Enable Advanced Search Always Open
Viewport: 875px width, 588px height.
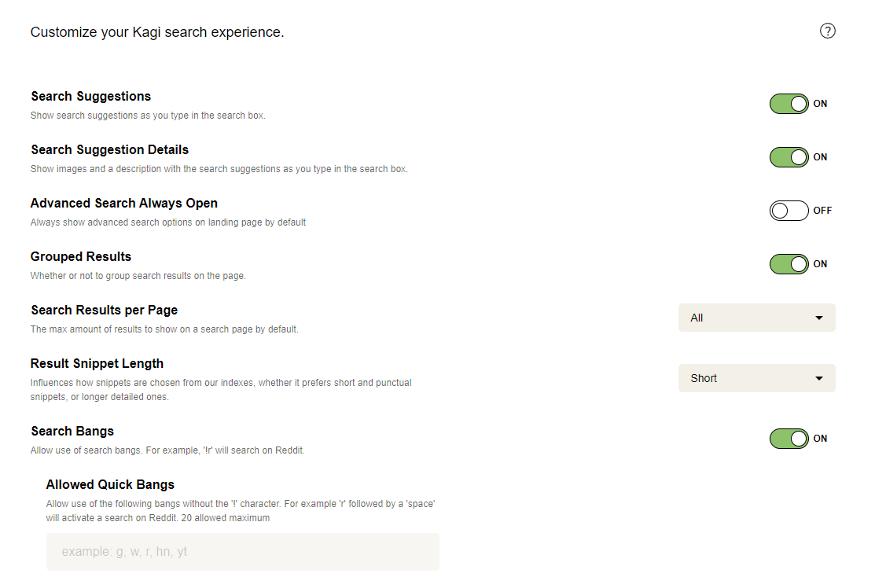point(789,210)
